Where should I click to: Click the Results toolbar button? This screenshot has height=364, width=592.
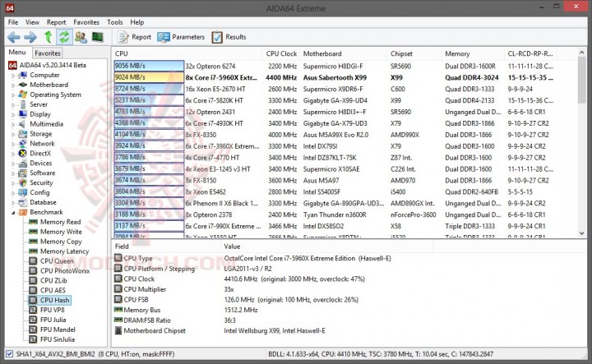[229, 37]
